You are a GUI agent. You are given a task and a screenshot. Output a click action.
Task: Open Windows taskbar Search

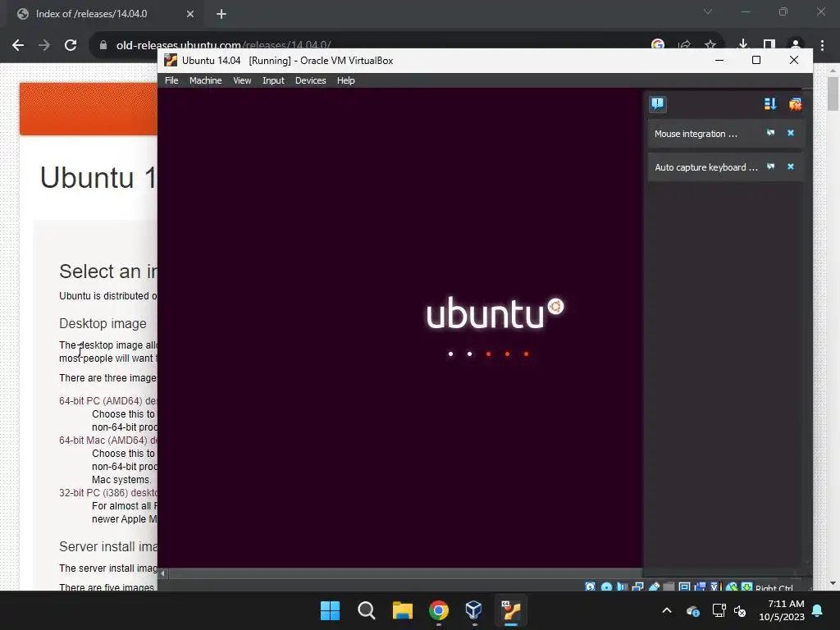(367, 610)
